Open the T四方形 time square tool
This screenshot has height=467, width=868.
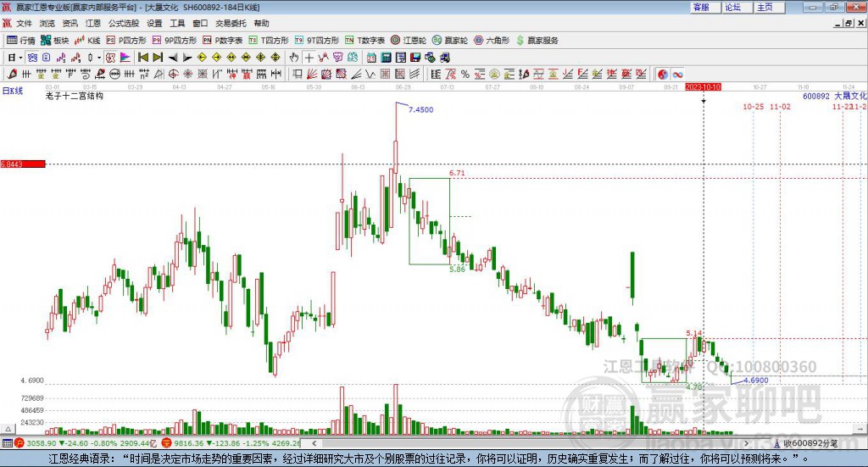click(x=269, y=41)
